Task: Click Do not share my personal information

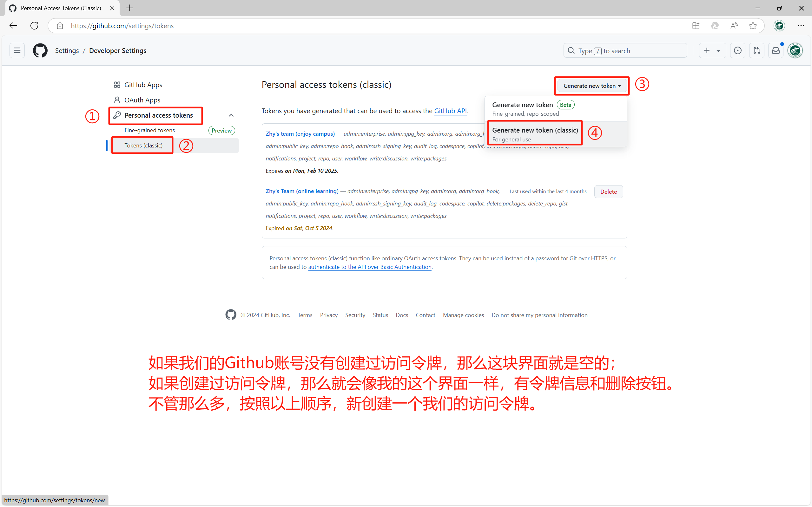Action: coord(539,315)
